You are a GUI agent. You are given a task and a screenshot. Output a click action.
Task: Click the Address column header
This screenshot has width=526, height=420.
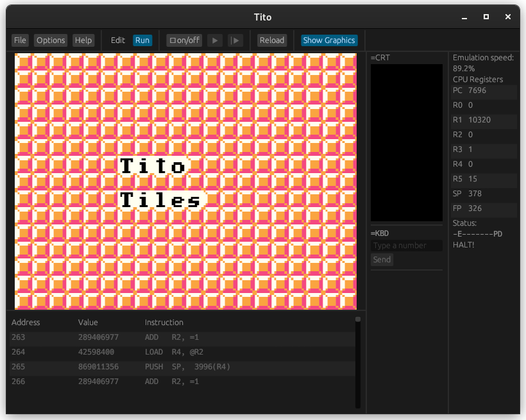click(x=26, y=322)
